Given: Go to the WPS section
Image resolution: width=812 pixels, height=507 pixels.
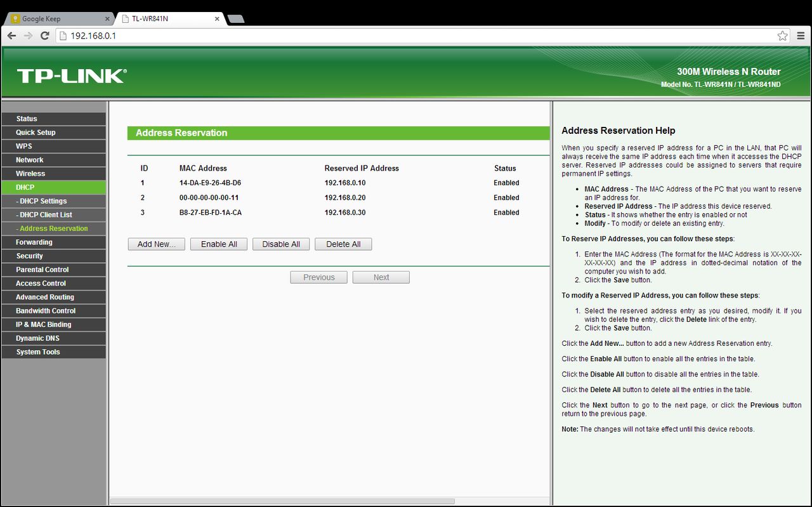Looking at the screenshot, I should (53, 146).
